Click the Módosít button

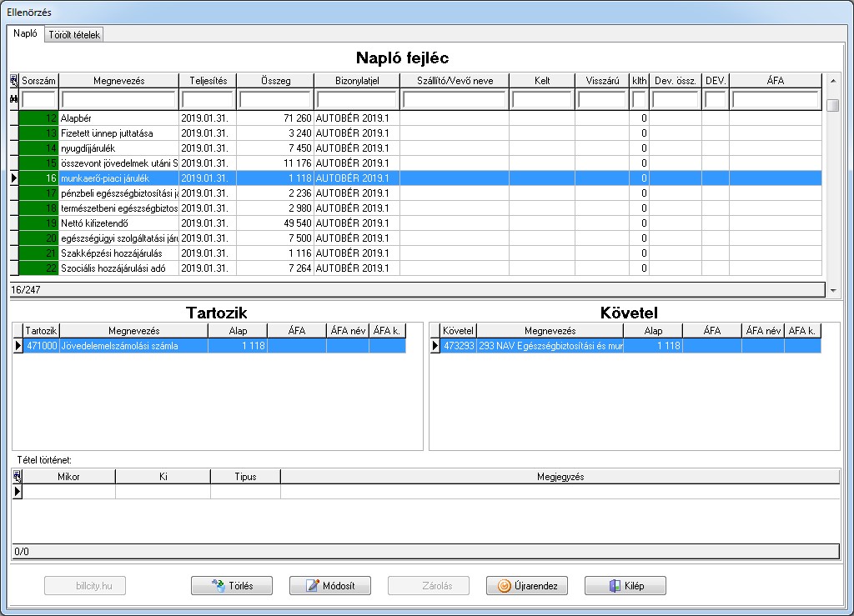click(330, 585)
